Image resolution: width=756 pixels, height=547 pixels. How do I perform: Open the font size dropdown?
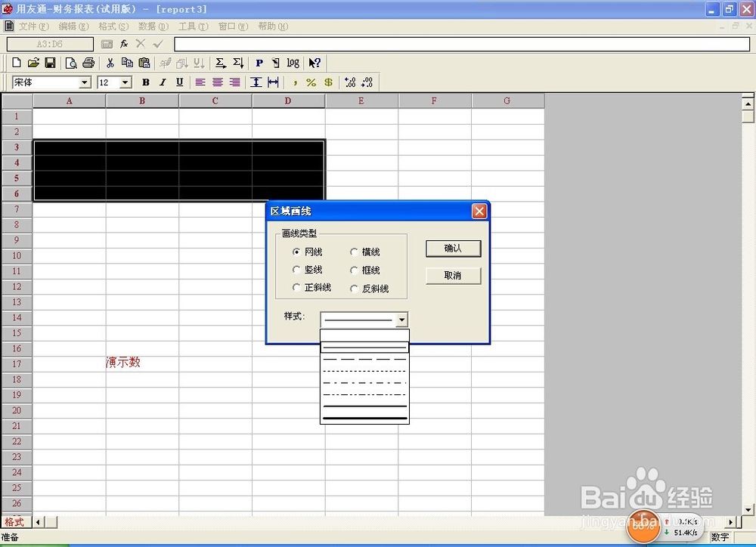tap(125, 82)
